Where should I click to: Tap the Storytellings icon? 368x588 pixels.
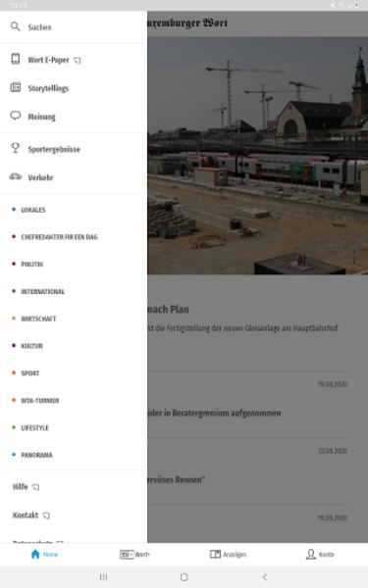click(x=16, y=88)
